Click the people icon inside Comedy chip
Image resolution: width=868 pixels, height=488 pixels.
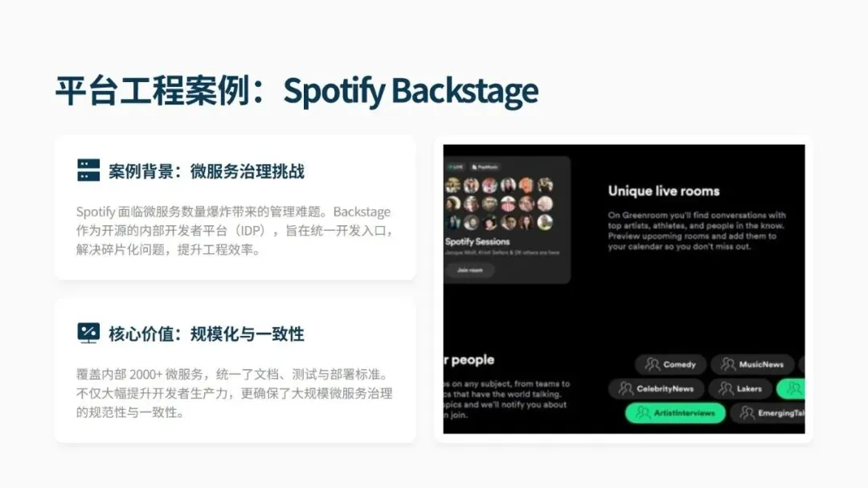tap(652, 364)
